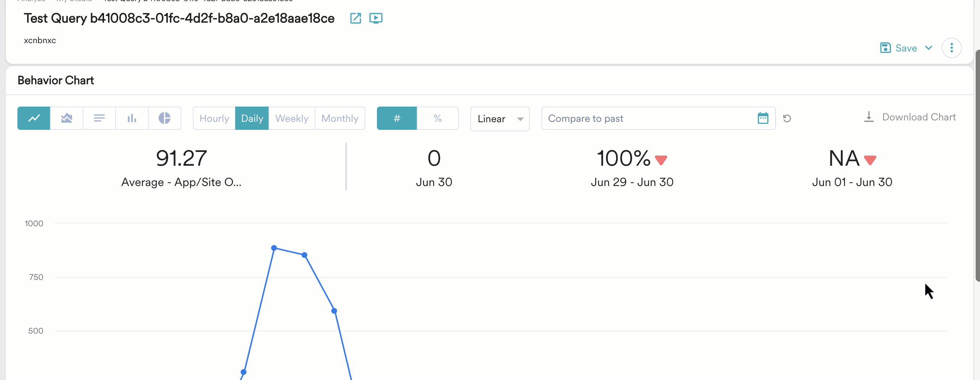
Task: Set granularity to Hourly
Action: tap(214, 119)
